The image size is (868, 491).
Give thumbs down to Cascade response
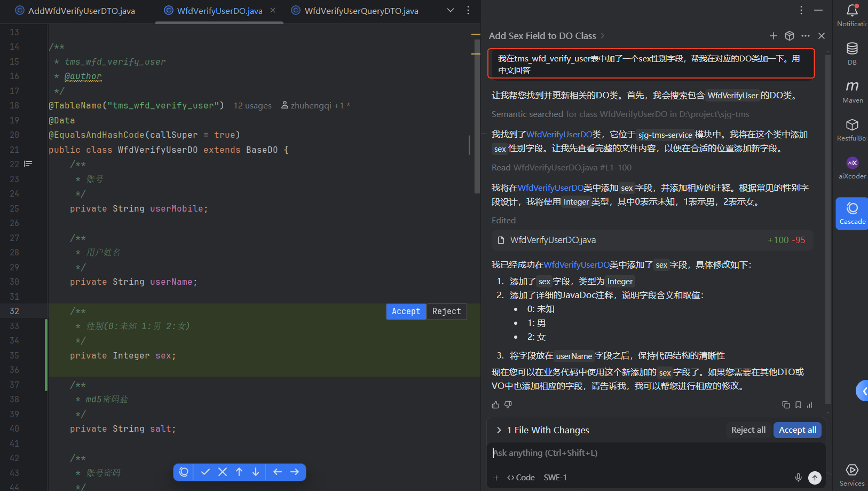pyautogui.click(x=508, y=405)
